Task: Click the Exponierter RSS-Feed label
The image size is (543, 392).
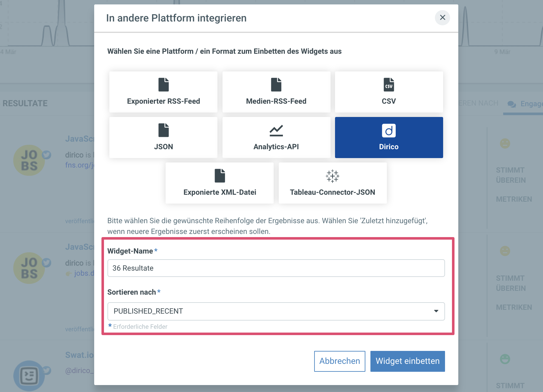Action: click(163, 101)
